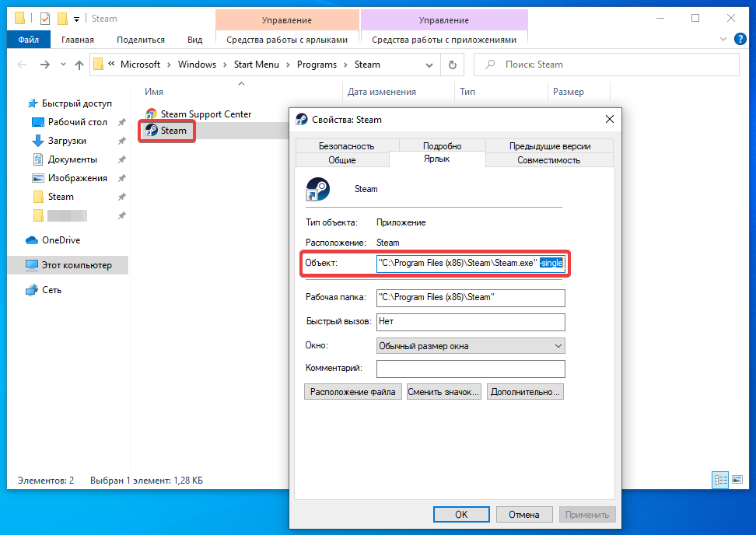Click the large Steam icon in Properties dialog

[318, 189]
